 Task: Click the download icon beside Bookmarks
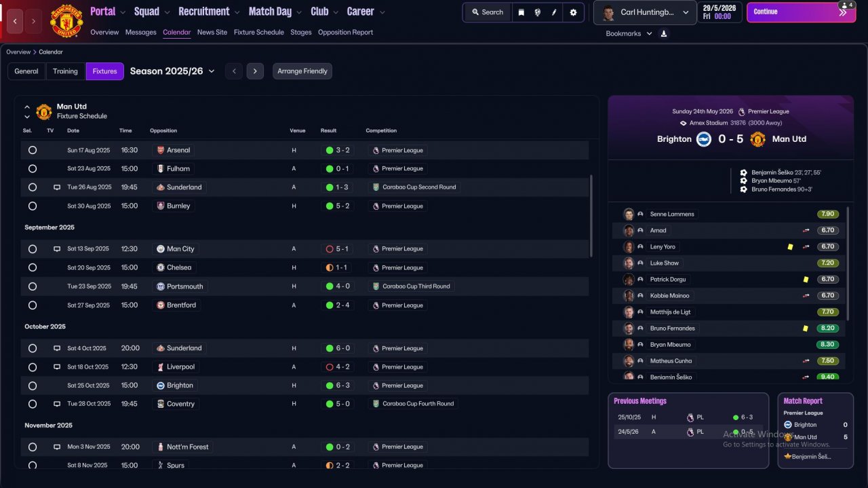pyautogui.click(x=664, y=33)
